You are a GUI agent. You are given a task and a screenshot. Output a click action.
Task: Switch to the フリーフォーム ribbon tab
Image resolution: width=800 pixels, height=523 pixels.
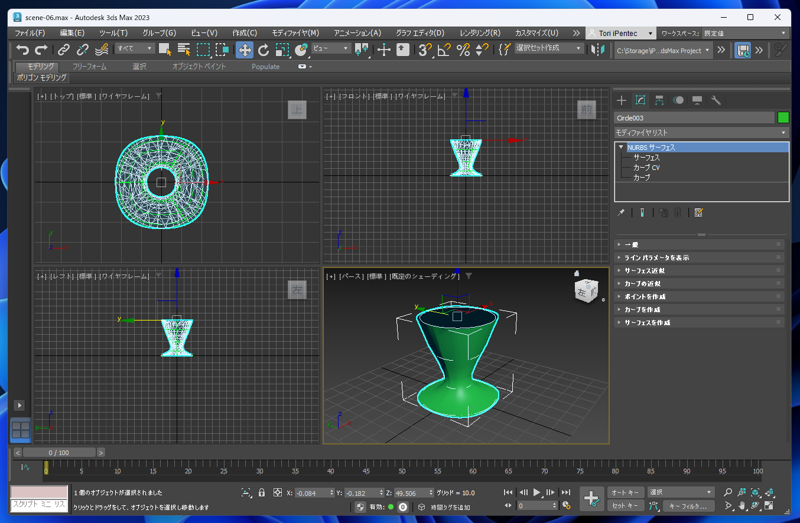(89, 66)
